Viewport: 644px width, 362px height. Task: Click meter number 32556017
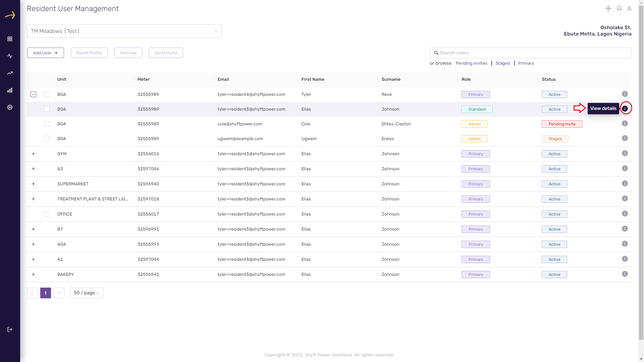tap(148, 214)
